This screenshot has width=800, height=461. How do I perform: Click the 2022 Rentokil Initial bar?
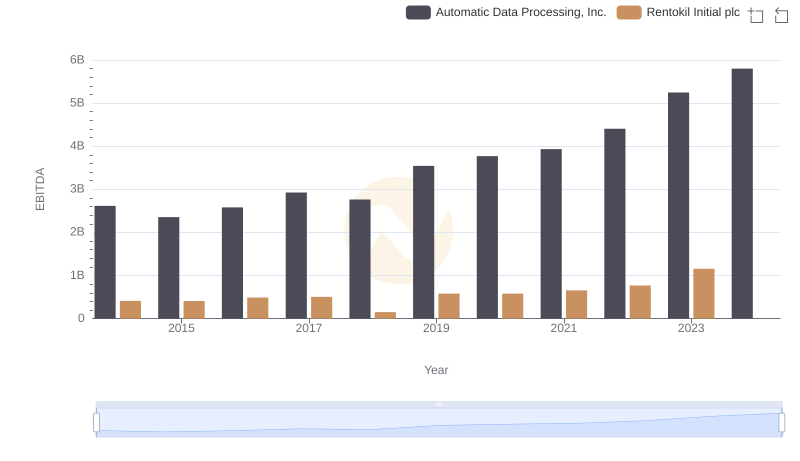pos(640,302)
